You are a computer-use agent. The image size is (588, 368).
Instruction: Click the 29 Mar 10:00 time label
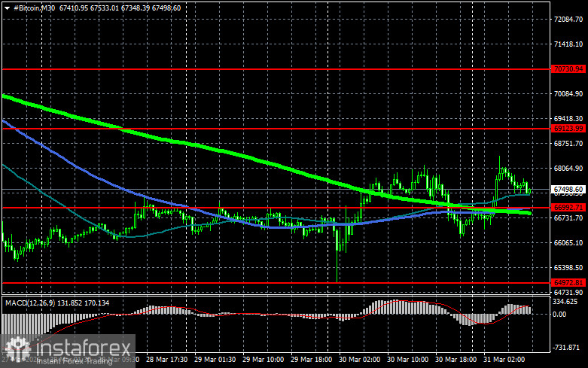(x=263, y=360)
